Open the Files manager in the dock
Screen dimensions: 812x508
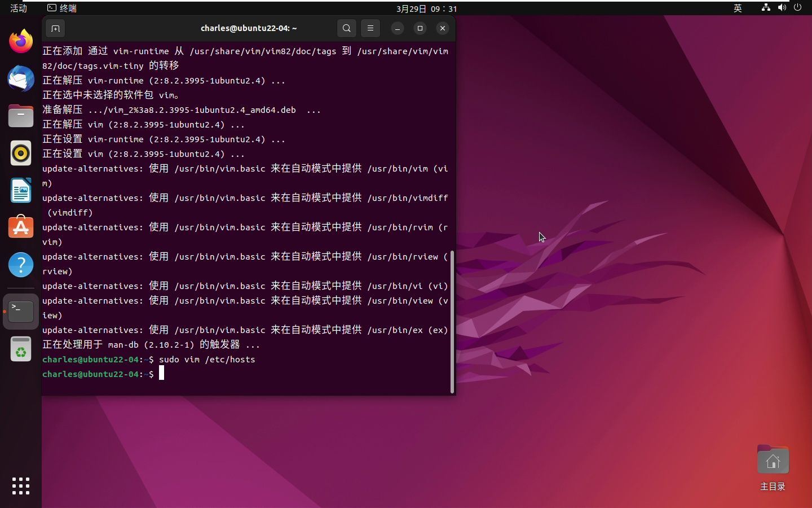pos(21,116)
